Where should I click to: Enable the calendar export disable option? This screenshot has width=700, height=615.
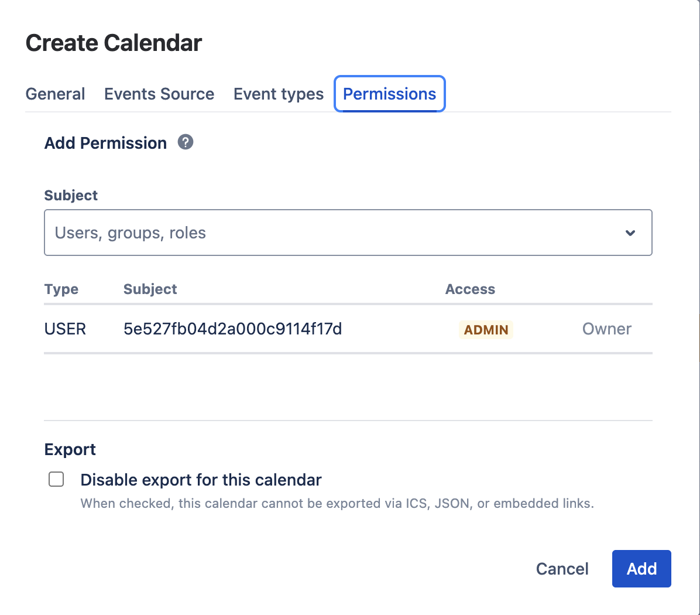coord(56,479)
